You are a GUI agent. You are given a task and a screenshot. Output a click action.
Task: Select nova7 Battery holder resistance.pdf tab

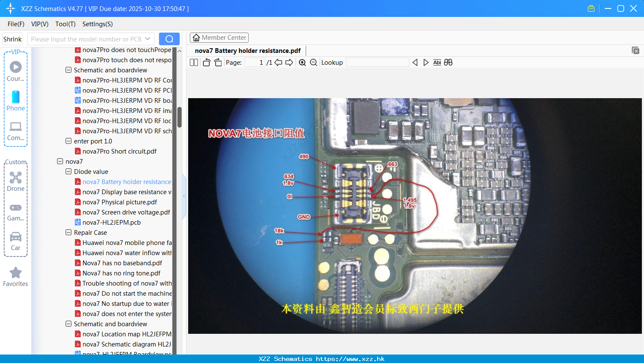point(248,50)
